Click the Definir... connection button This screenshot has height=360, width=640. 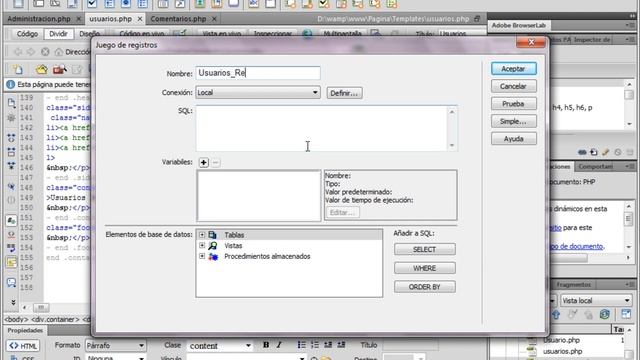click(344, 93)
